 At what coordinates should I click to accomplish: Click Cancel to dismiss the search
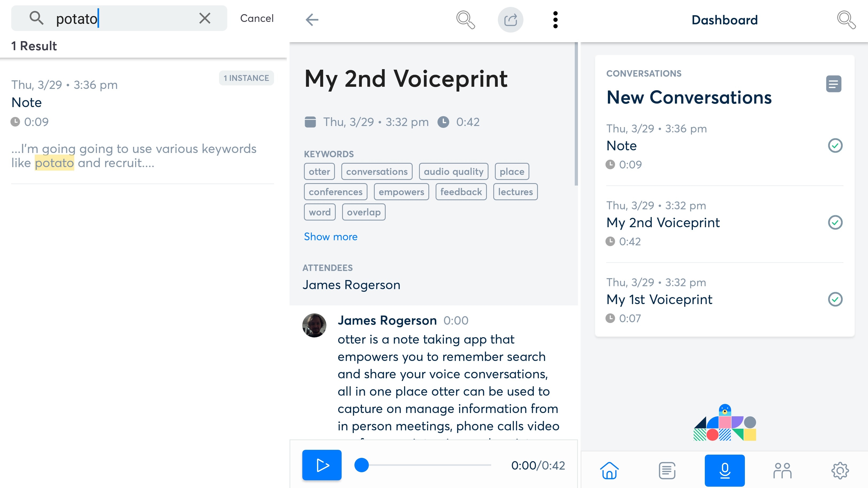256,17
